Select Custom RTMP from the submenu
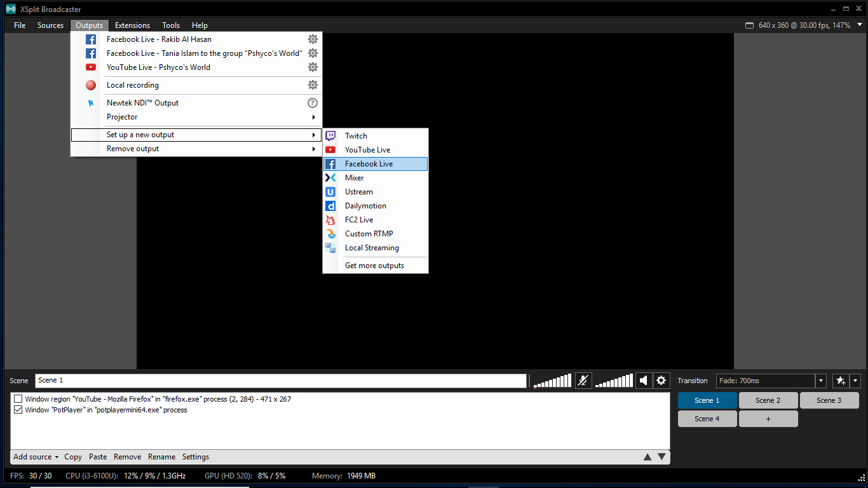Viewport: 868px width, 488px height. click(369, 234)
